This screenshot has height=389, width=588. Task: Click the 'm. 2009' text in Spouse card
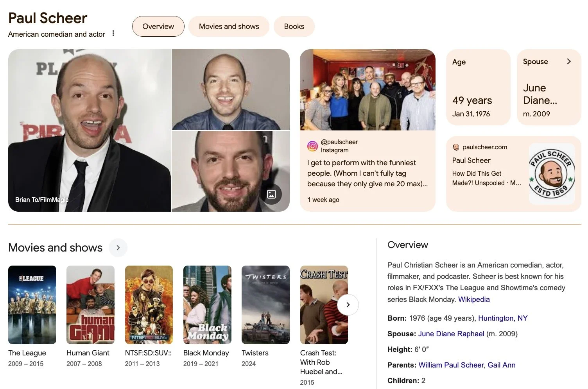536,114
